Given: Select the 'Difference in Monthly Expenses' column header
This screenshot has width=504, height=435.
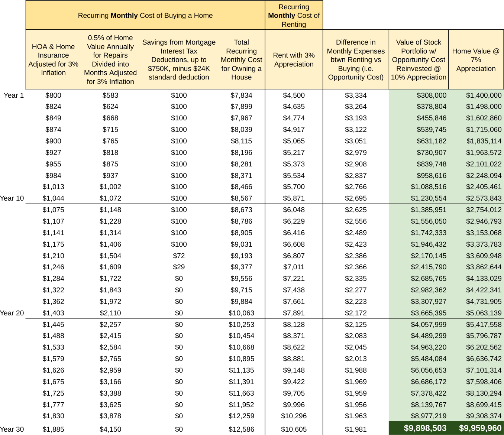Looking at the screenshot, I should pos(356,59).
